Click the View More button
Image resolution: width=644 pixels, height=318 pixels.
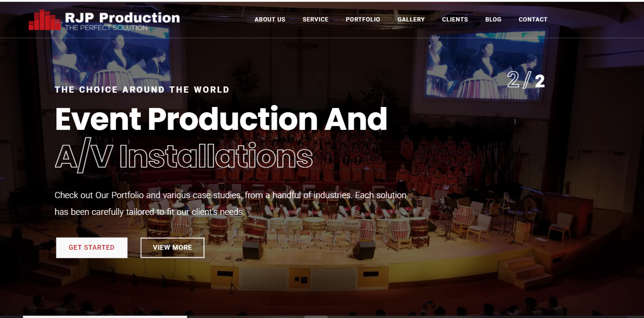coord(172,248)
